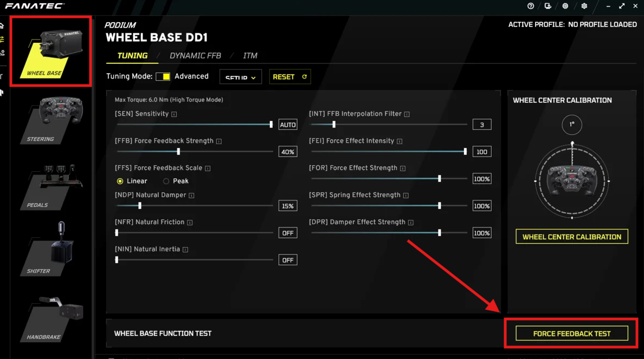The image size is (644, 359).
Task: Toggle Advanced Tuning Mode
Action: [x=163, y=76]
